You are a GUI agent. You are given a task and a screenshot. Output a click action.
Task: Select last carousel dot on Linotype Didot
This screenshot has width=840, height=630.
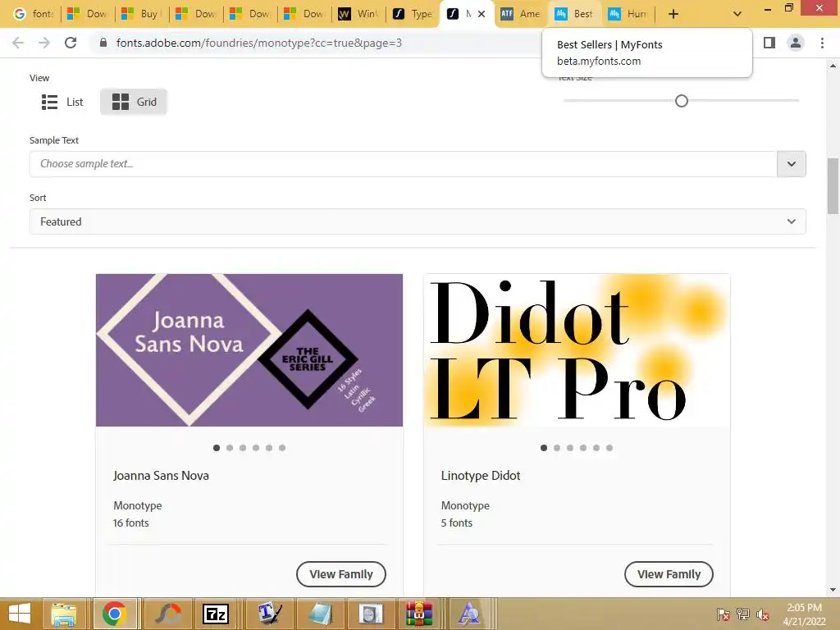coord(609,448)
